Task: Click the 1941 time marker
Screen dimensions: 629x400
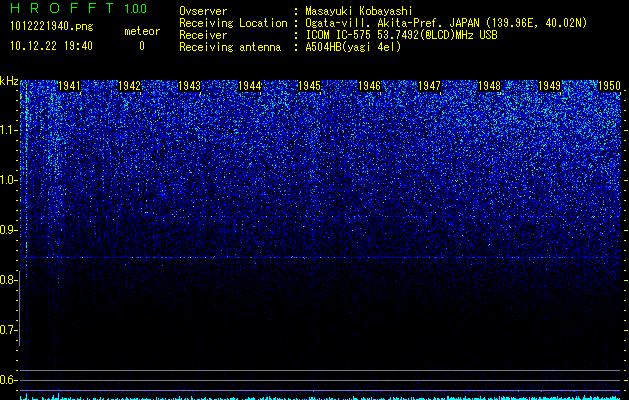Action: 69,85
